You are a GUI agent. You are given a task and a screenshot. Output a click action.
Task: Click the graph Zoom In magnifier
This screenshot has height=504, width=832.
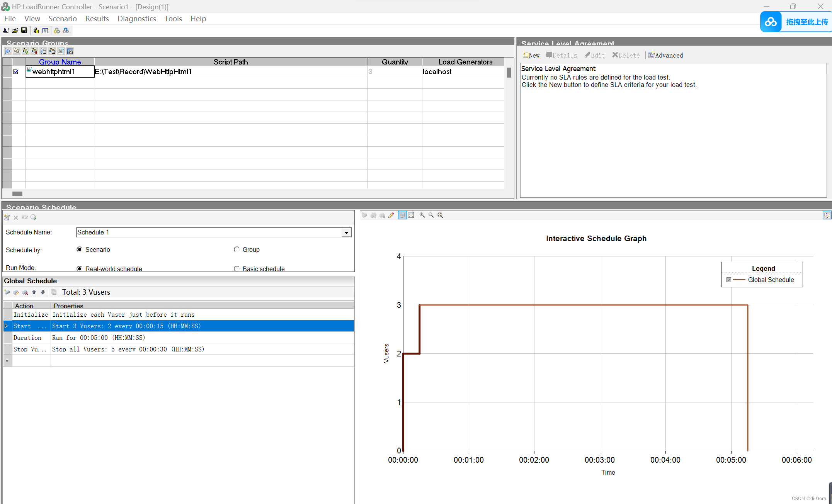click(422, 215)
